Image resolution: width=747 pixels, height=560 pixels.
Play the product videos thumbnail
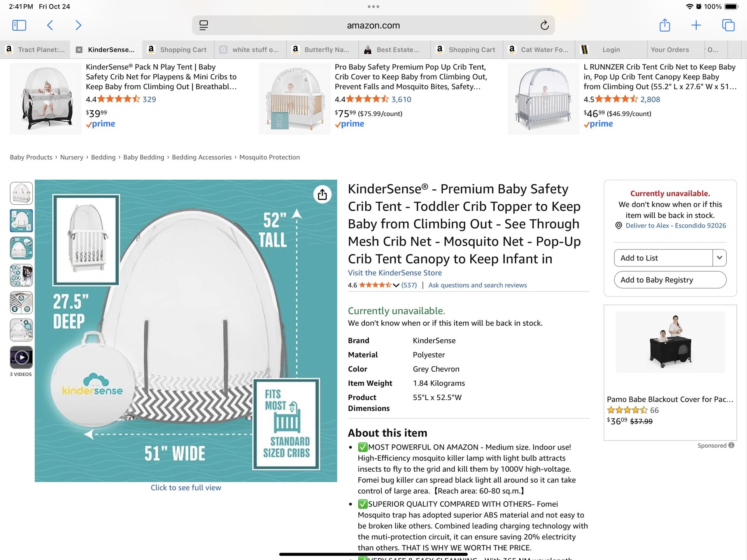[x=21, y=357]
